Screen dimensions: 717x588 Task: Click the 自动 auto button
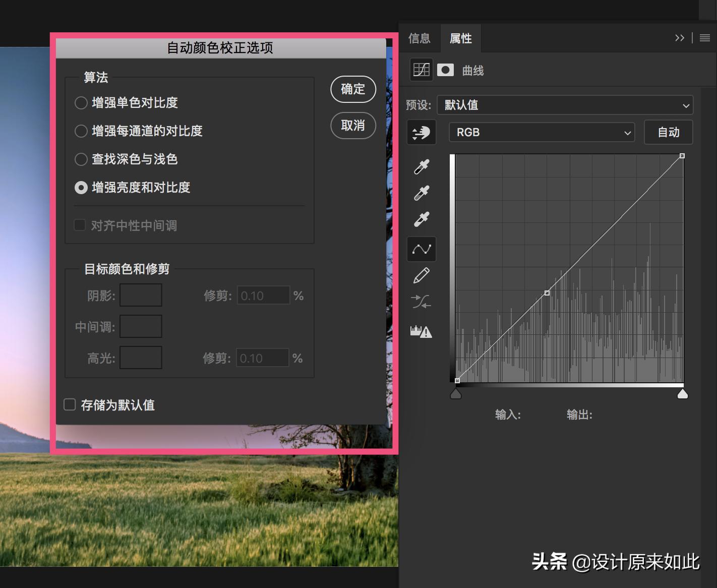(x=668, y=132)
